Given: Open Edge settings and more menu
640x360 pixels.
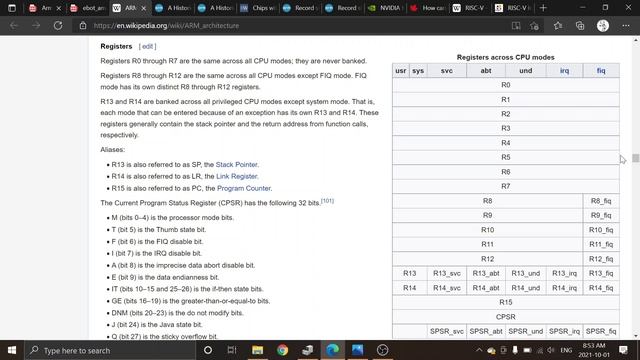Looking at the screenshot, I should coord(626,26).
